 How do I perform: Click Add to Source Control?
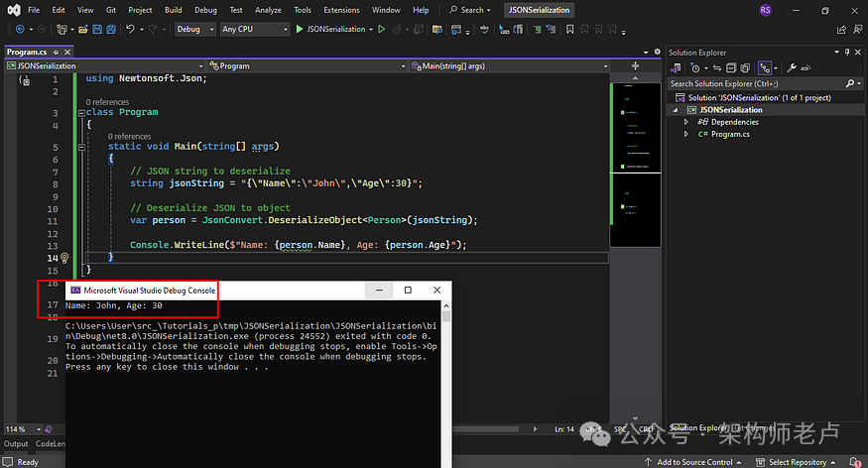tap(693, 462)
